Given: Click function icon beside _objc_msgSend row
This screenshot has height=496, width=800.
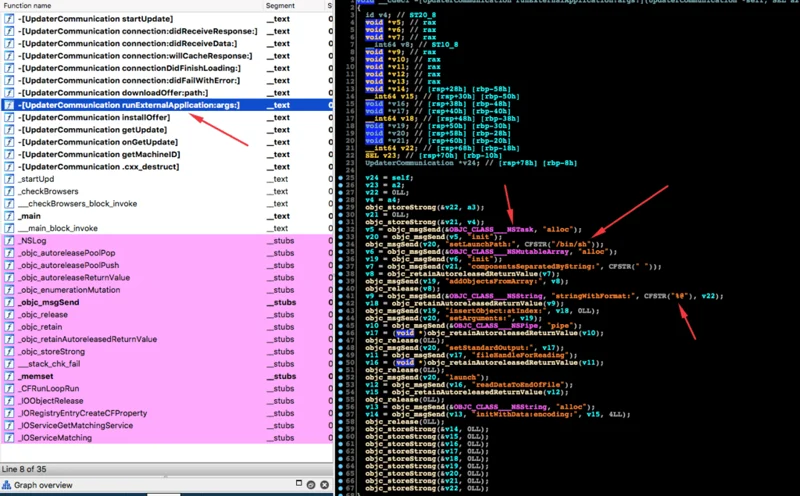Looking at the screenshot, I should click(9, 302).
